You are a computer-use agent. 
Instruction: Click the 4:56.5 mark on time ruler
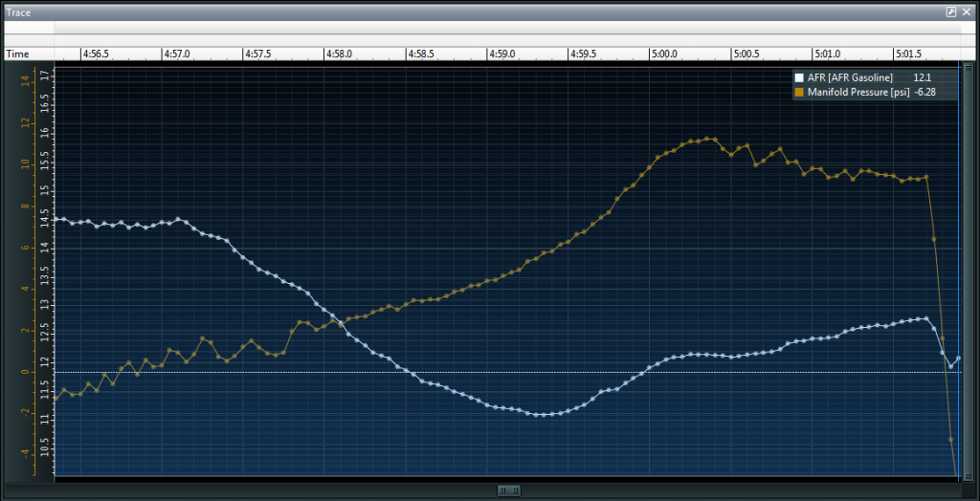coord(97,54)
